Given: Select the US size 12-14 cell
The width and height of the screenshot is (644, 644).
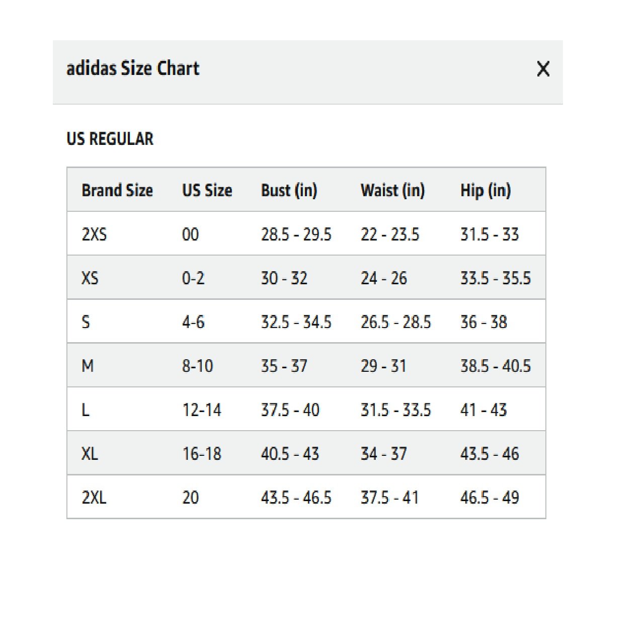Looking at the screenshot, I should click(x=202, y=410).
